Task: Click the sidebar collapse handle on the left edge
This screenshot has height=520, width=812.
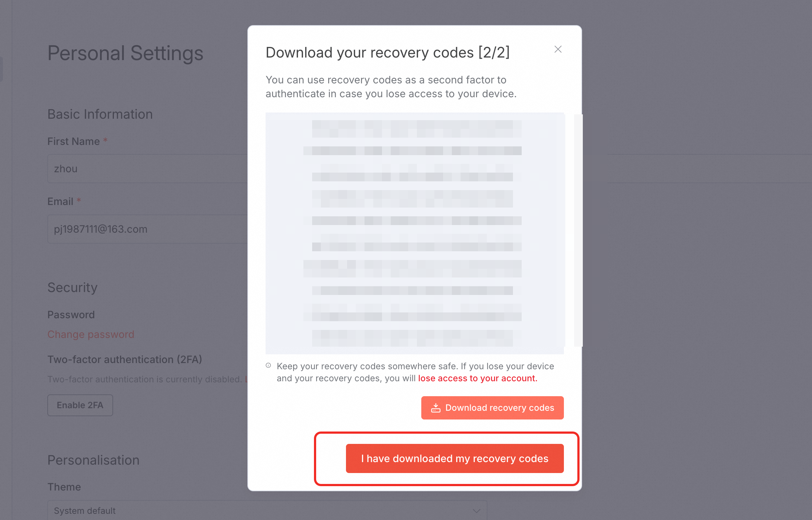Action: click(1, 69)
